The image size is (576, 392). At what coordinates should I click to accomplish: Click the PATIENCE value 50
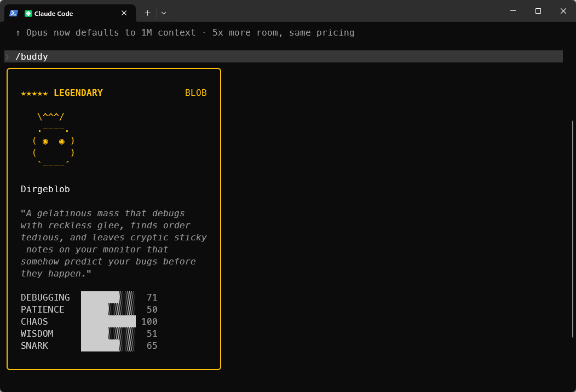click(152, 309)
